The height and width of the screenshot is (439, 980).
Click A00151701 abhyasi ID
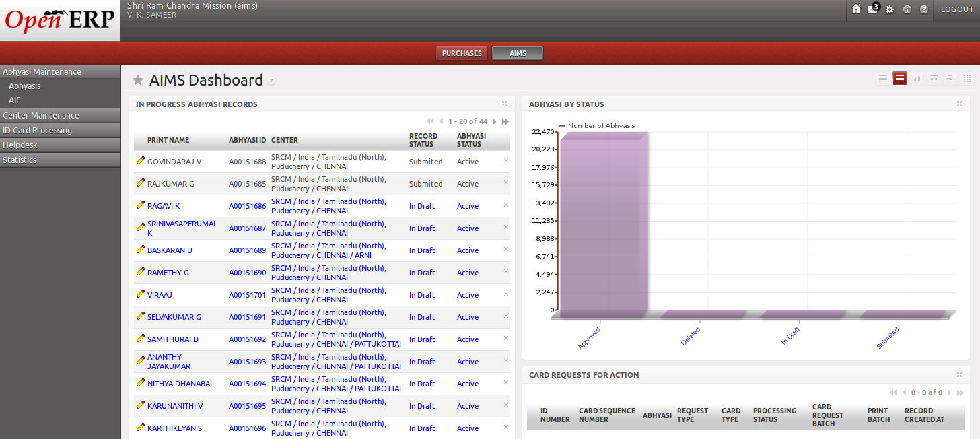click(247, 295)
